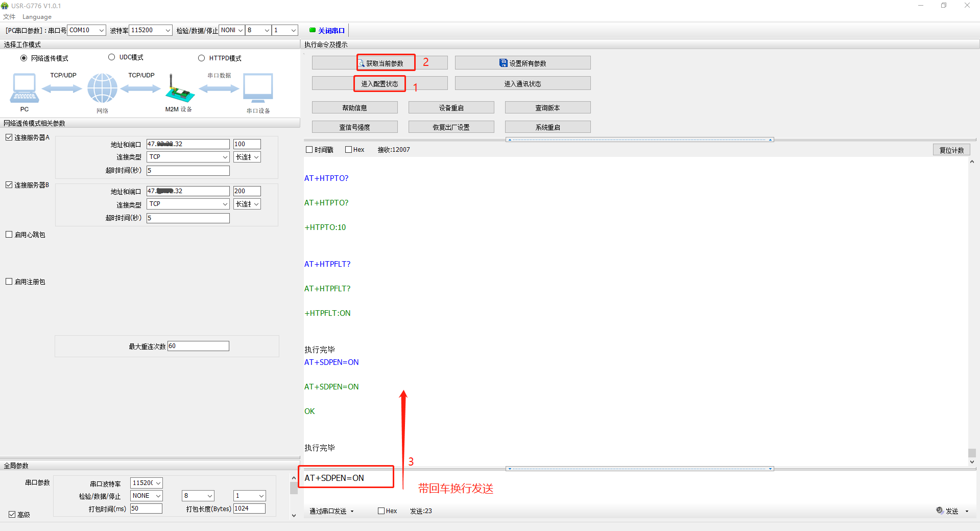
Task: Uncheck the connect server B checkbox
Action: [9, 185]
